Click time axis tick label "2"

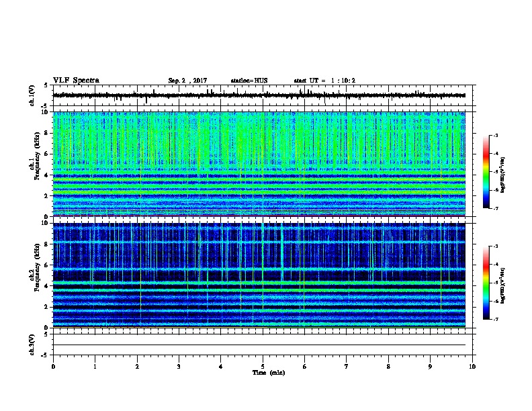137,367
